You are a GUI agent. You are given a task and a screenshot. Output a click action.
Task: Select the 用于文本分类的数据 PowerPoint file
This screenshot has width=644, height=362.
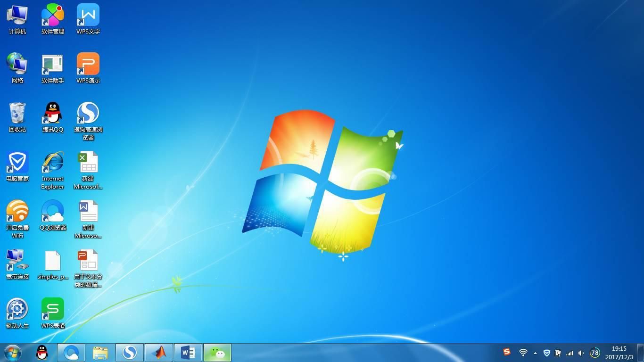(x=88, y=268)
